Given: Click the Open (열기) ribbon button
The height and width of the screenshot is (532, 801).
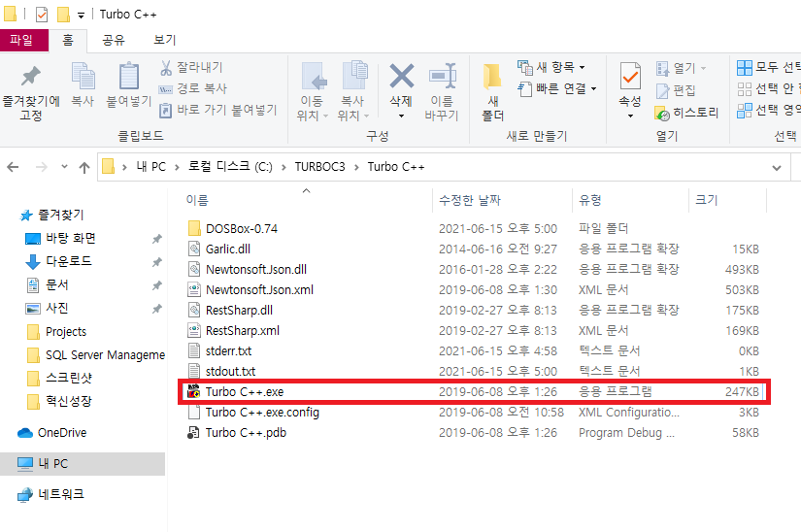Looking at the screenshot, I should click(681, 68).
